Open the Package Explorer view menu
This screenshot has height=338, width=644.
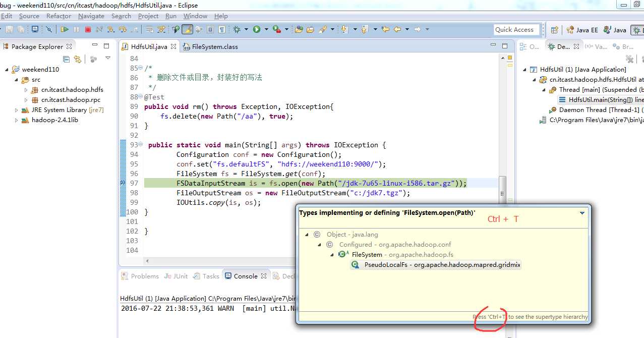[108, 59]
